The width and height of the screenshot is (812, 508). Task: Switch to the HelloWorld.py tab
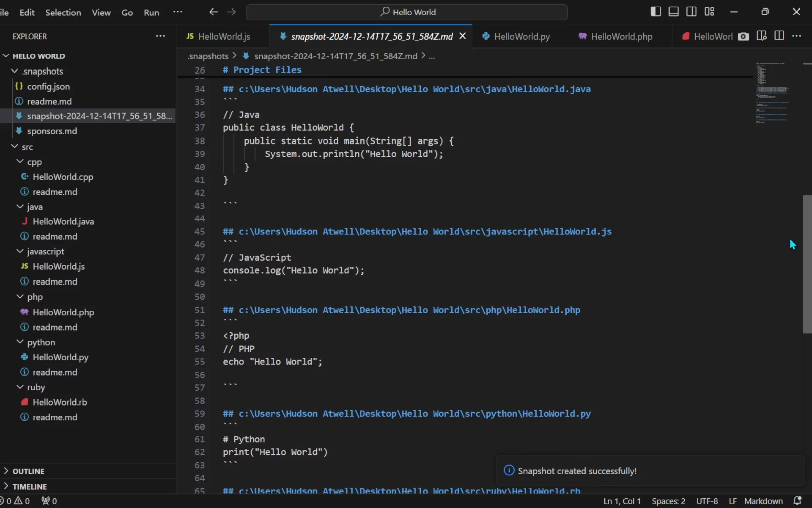coord(520,36)
